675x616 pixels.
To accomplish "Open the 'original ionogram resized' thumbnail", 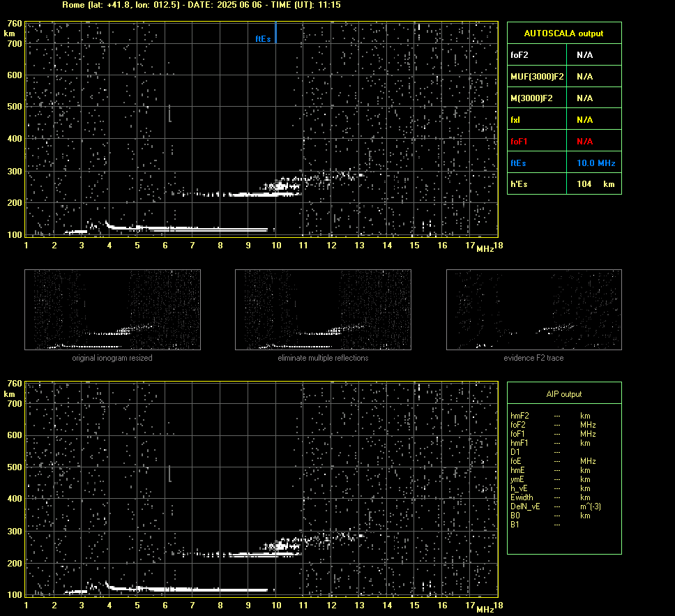I will (112, 310).
